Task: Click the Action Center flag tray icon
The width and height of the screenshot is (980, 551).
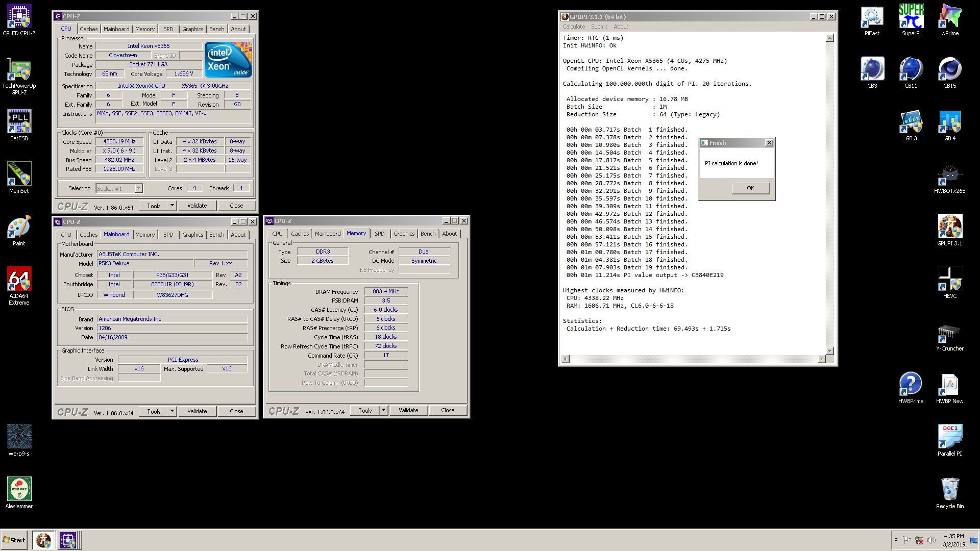Action: coord(907,540)
